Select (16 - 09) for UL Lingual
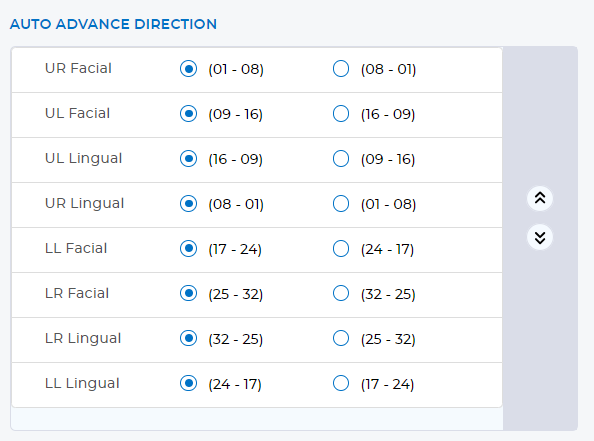 (188, 159)
